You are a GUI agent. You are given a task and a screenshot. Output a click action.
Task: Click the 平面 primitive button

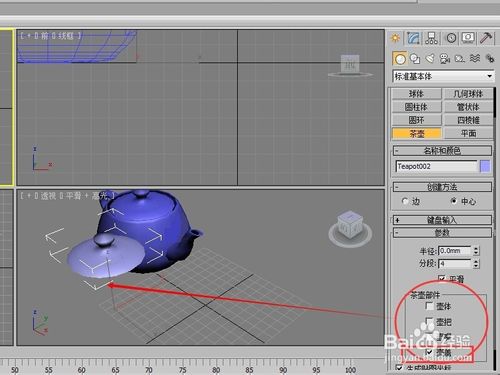[x=468, y=133]
